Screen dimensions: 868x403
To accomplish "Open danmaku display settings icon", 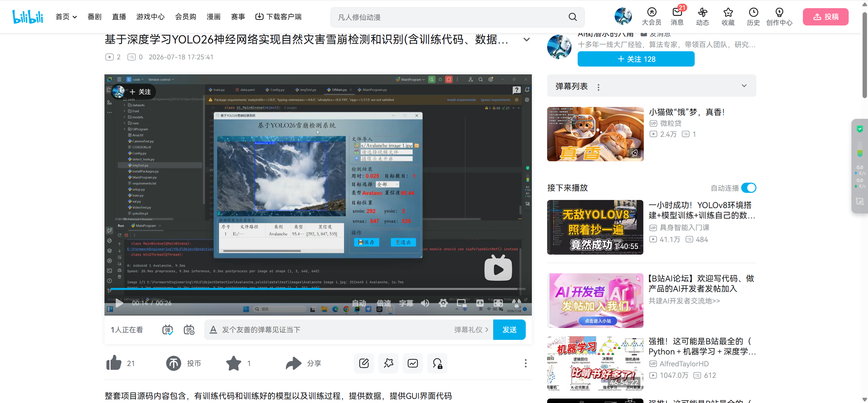I will [x=189, y=330].
